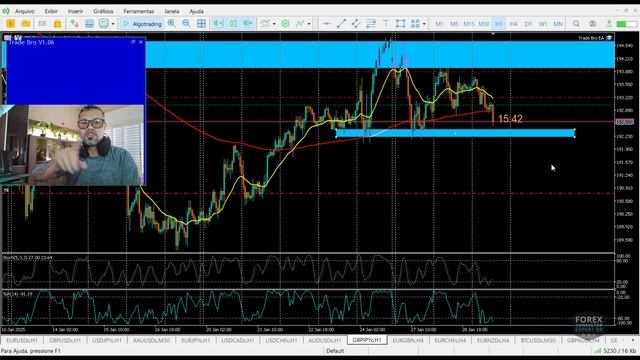
Task: Select the lower blue support rectangle
Action: 455,133
